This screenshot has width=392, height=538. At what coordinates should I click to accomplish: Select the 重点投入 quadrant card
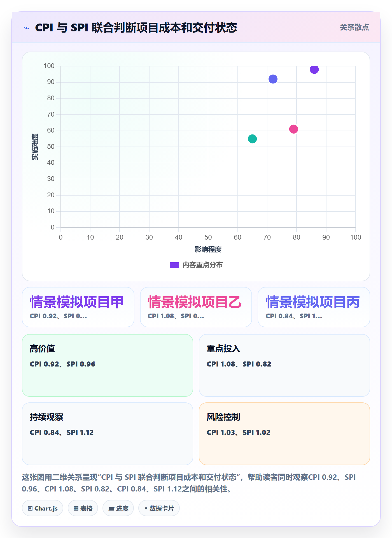tap(284, 365)
